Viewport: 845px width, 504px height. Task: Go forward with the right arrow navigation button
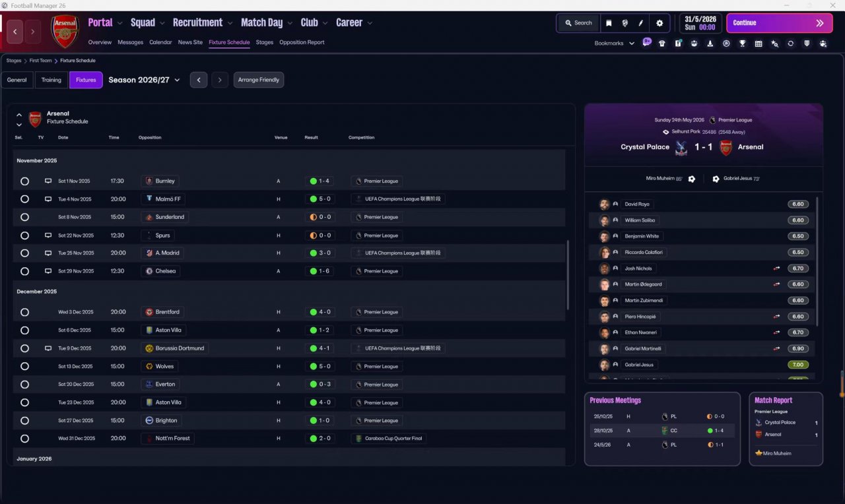33,31
